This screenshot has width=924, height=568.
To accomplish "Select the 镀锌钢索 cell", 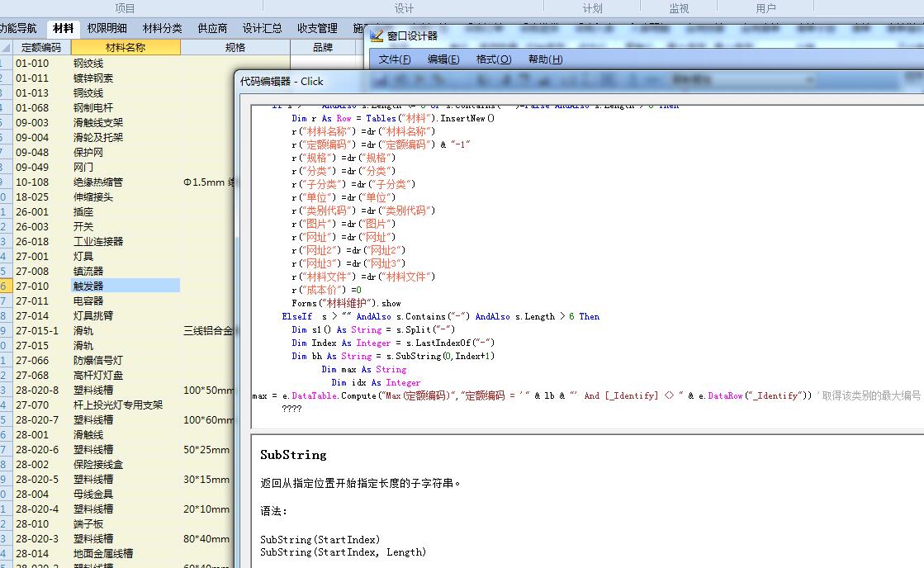I will click(126, 78).
